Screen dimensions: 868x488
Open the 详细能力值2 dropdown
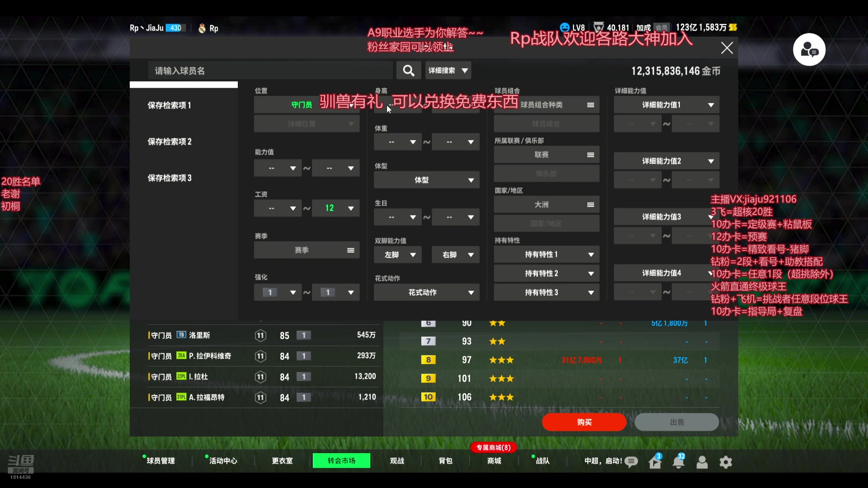[x=666, y=161]
